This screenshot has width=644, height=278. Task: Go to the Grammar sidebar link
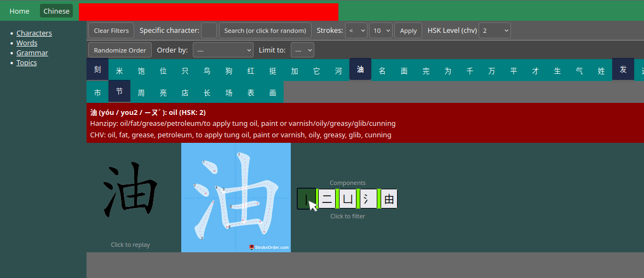(x=32, y=53)
